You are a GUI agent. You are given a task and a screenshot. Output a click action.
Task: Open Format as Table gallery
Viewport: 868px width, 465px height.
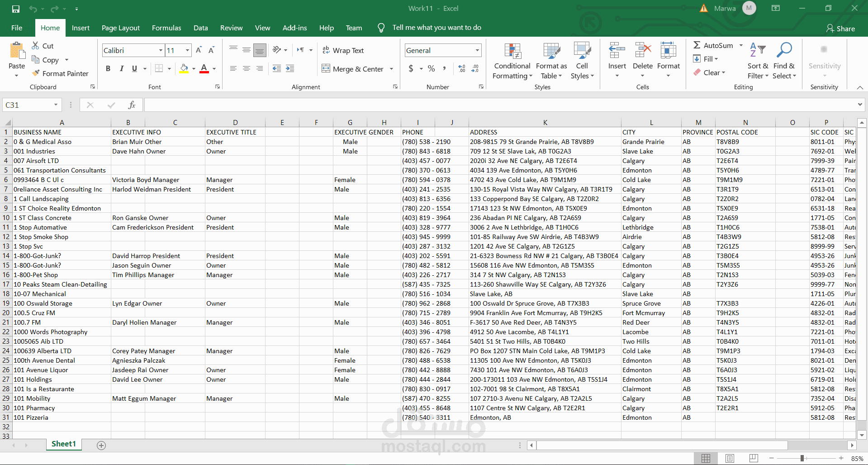click(551, 61)
